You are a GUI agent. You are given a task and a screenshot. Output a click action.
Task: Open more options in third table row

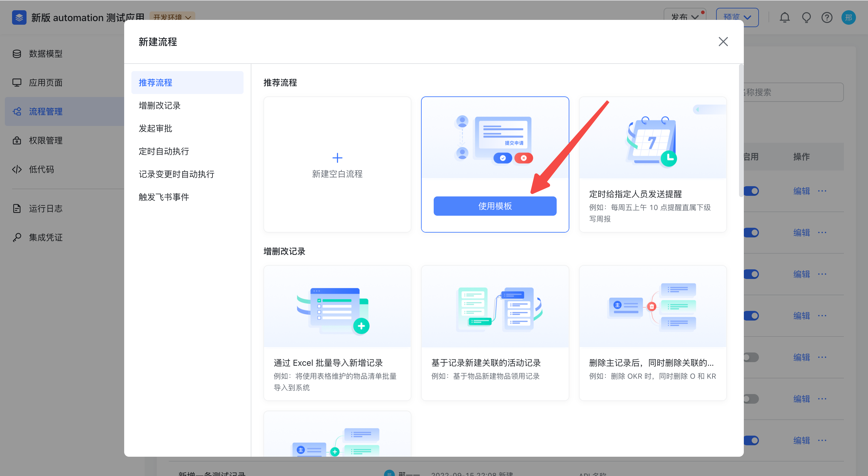coord(822,274)
